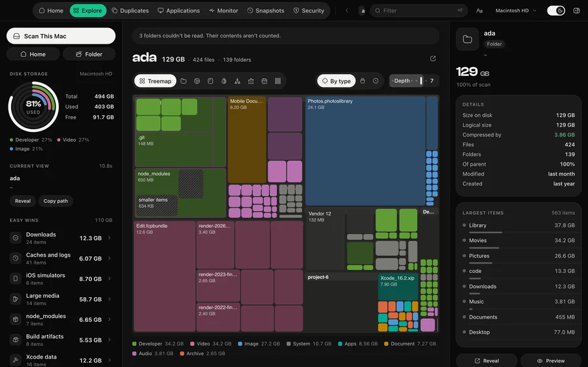
Task: Expand Xcode data row chevron
Action: 110,360
